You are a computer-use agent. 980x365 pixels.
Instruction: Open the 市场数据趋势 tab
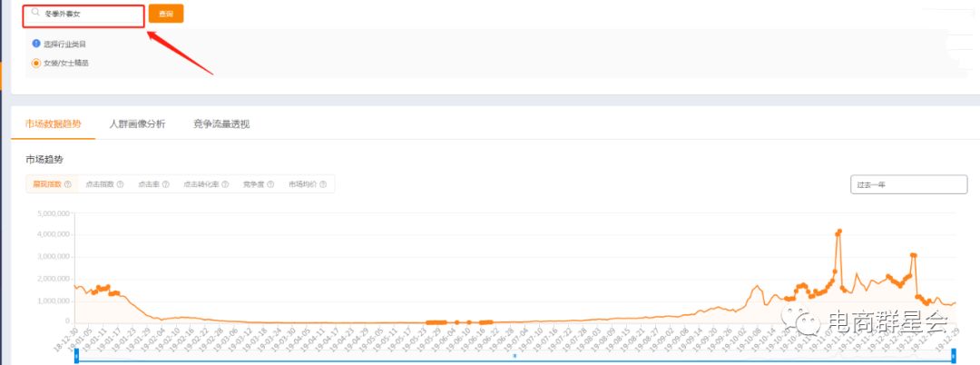click(53, 123)
